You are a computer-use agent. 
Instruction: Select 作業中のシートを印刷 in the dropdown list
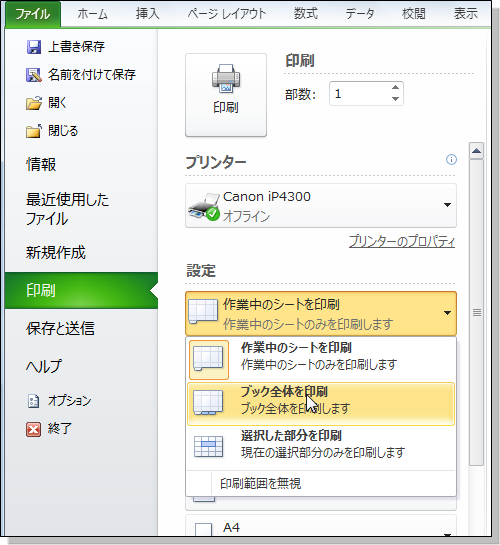click(321, 360)
